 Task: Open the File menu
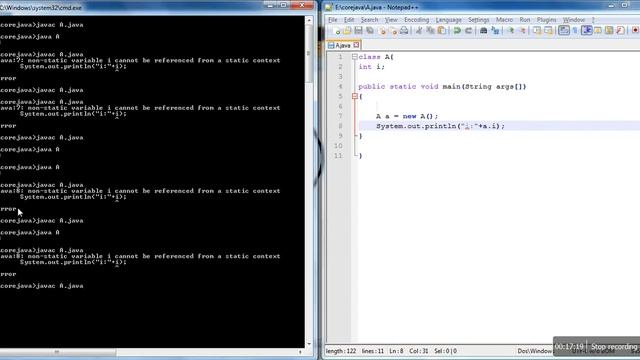[x=333, y=20]
